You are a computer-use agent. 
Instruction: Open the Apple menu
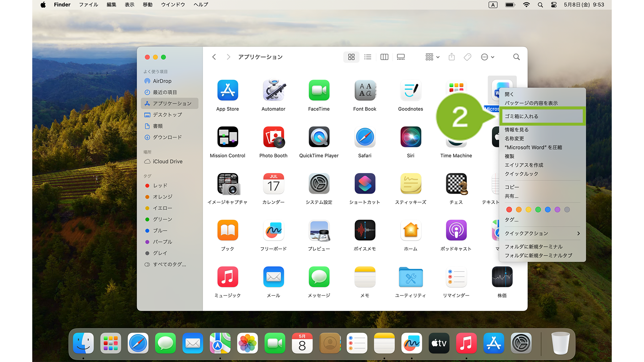point(43,5)
